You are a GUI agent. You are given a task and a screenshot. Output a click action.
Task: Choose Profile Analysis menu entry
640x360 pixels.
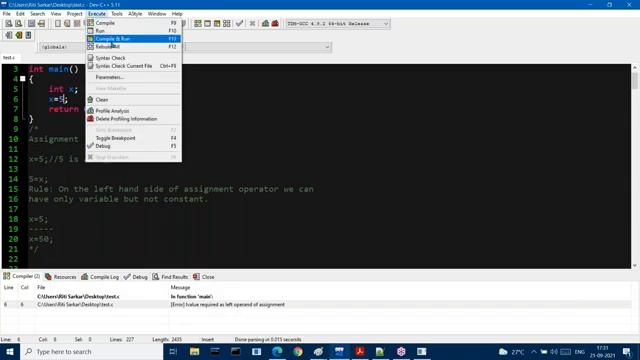pos(133,111)
